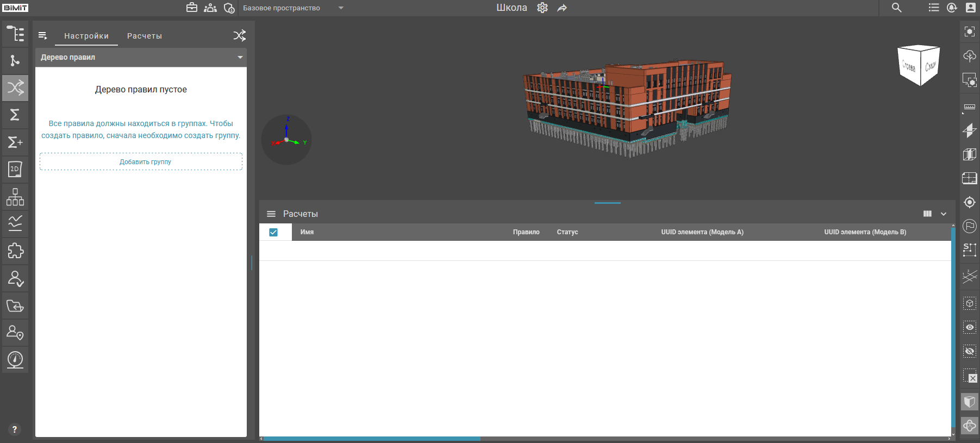This screenshot has height=443, width=980.
Task: Open the puzzle-piece plugins panel
Action: (x=15, y=251)
